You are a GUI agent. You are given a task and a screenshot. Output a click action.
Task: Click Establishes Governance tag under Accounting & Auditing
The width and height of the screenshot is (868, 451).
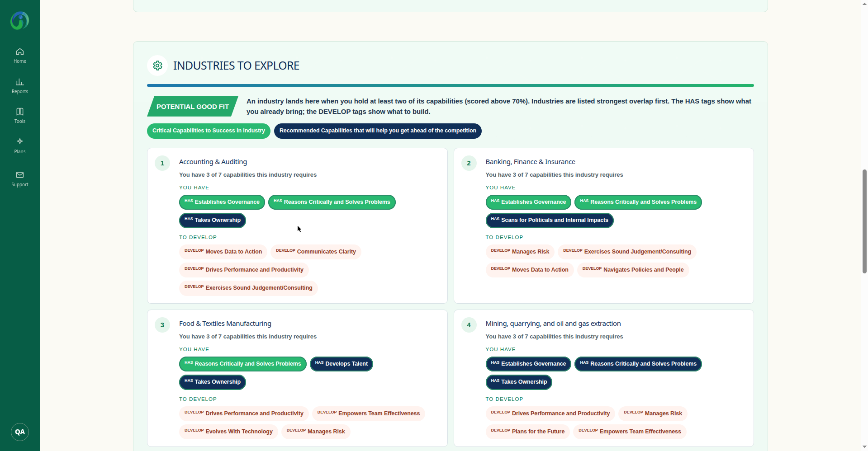222,202
